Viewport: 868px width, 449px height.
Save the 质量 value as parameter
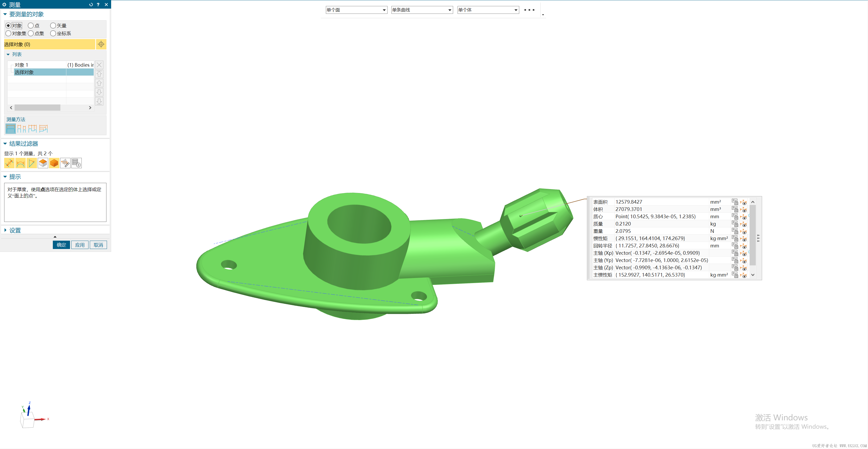pos(735,224)
